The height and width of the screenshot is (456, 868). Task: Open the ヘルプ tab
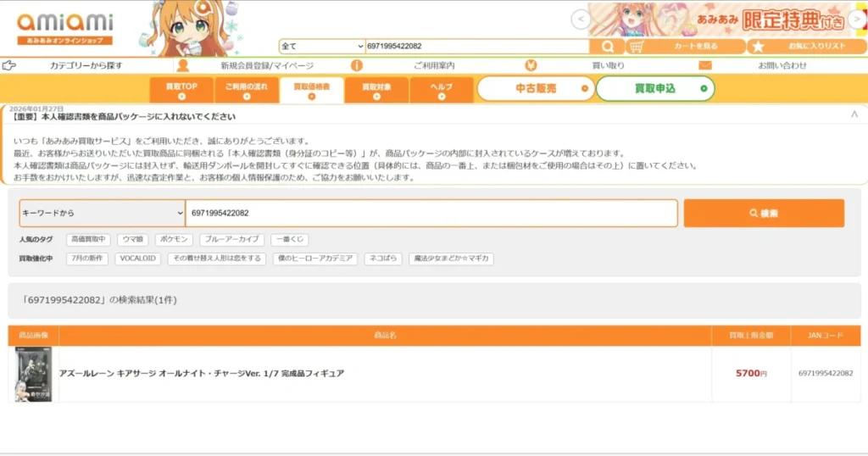coord(441,90)
